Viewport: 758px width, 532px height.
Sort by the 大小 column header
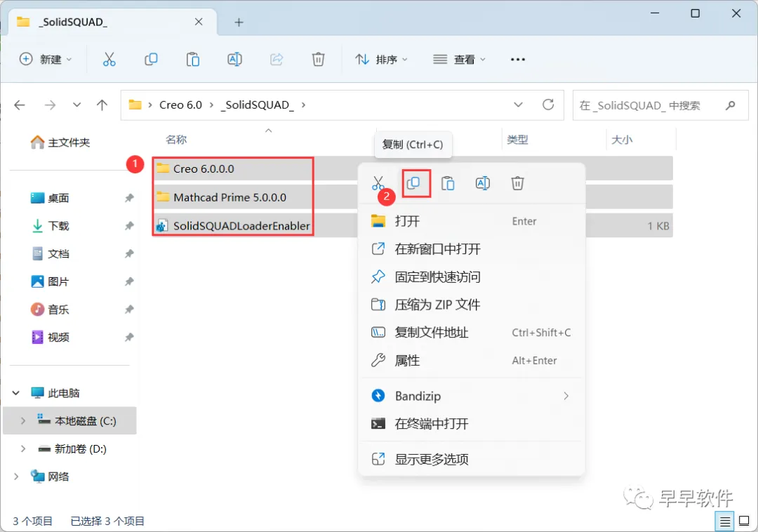pyautogui.click(x=622, y=140)
